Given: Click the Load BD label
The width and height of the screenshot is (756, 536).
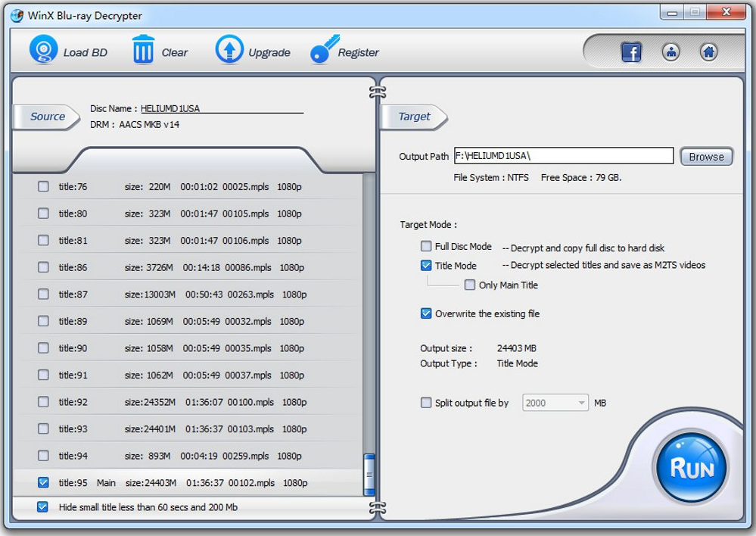Looking at the screenshot, I should tap(86, 52).
